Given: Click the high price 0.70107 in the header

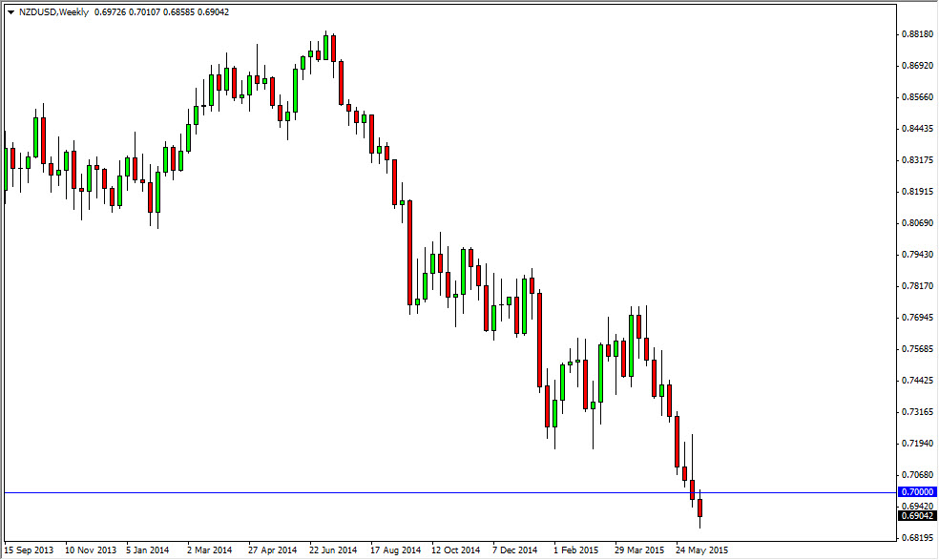Looking at the screenshot, I should point(145,13).
